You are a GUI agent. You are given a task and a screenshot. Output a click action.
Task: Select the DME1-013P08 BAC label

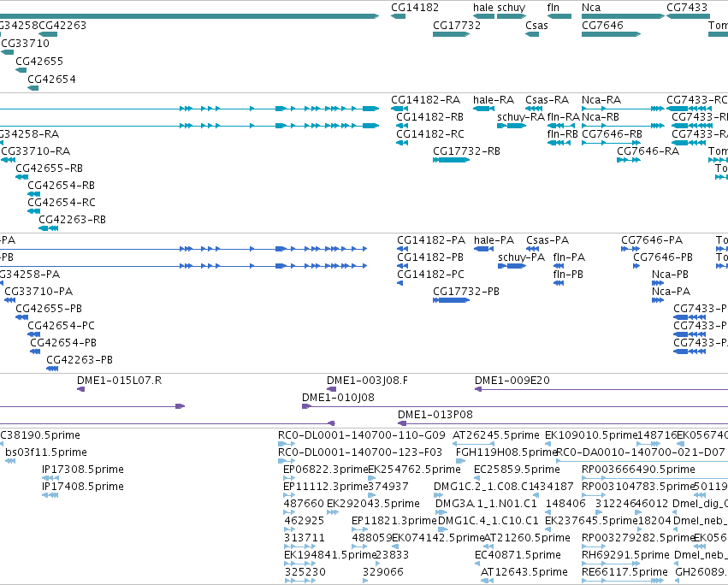(435, 415)
